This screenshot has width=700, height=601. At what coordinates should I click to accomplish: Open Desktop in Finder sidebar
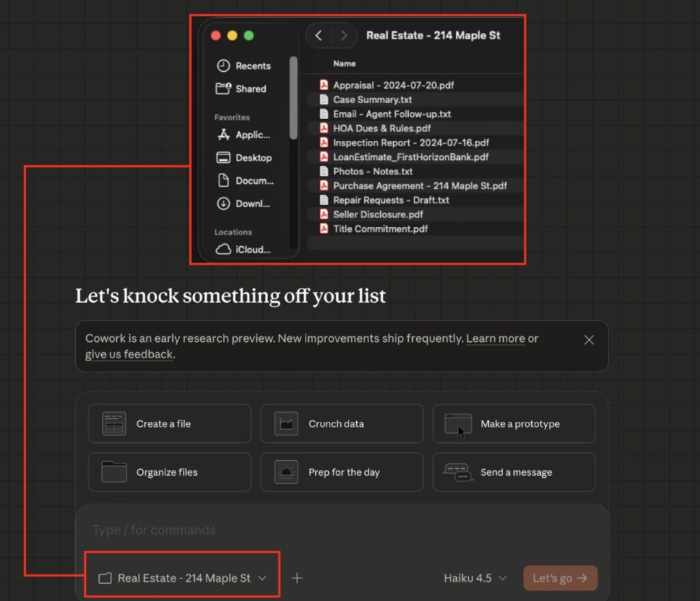tap(253, 157)
